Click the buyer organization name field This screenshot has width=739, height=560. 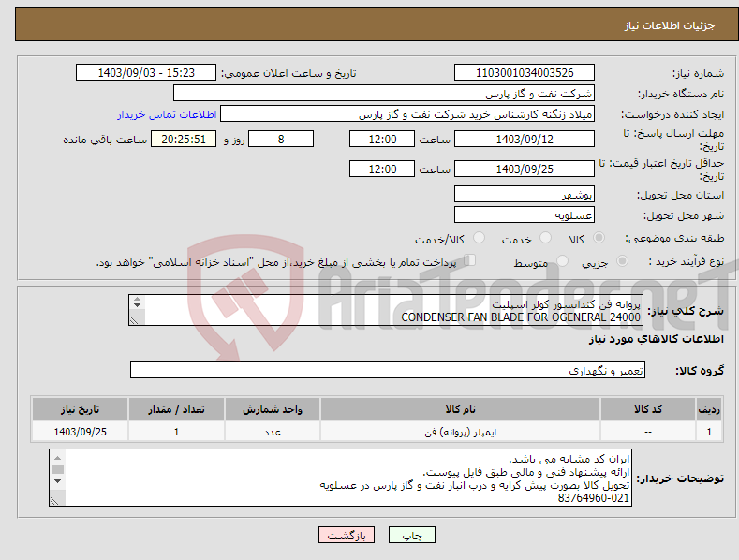[x=384, y=94]
